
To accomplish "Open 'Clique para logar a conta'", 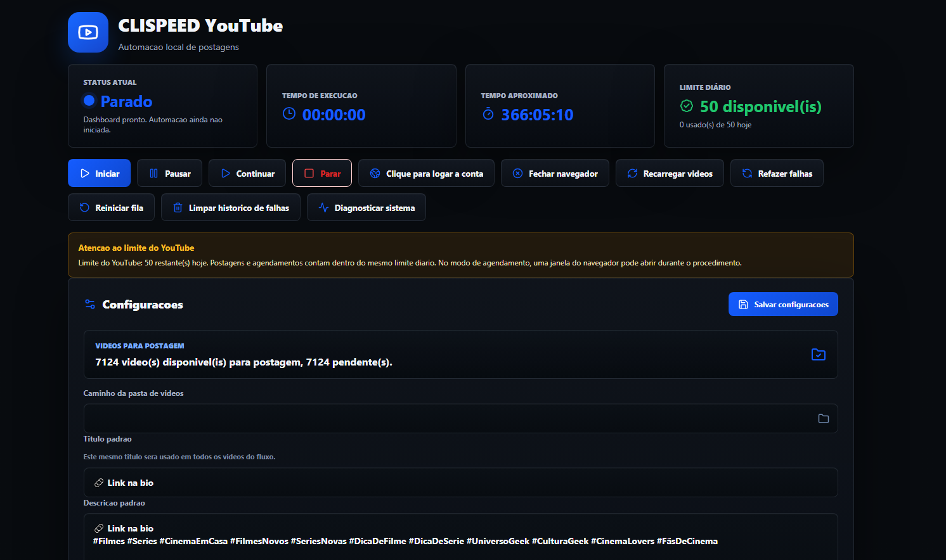I will pos(426,173).
